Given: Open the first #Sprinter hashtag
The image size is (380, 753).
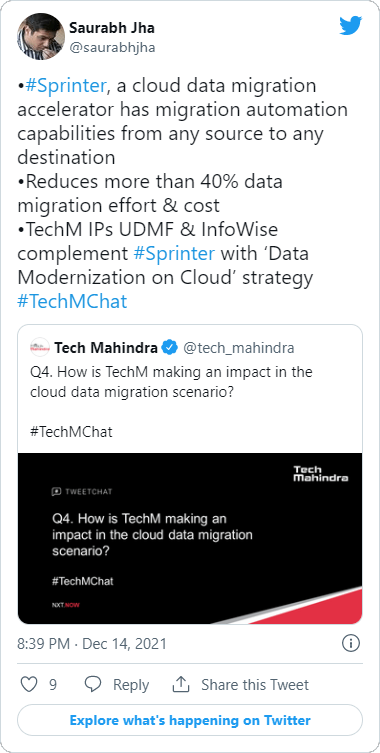Looking at the screenshot, I should (x=65, y=85).
